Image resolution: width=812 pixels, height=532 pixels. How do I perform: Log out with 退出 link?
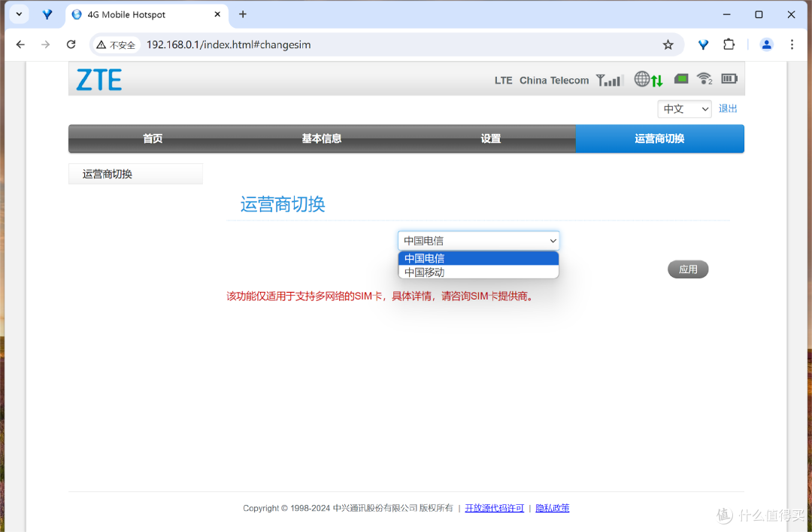coord(728,108)
